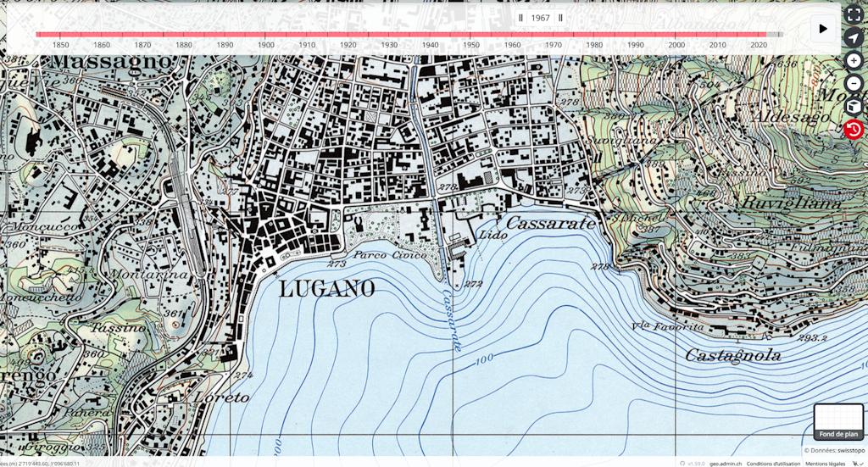Image resolution: width=868 pixels, height=467 pixels.
Task: Open Conditions d'utilisation link
Action: [773, 464]
